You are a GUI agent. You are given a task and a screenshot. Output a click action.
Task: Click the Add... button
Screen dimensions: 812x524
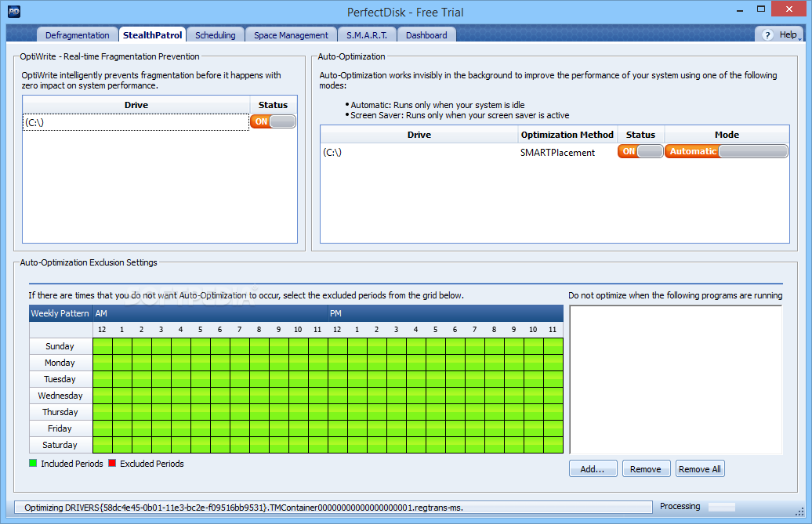(x=593, y=469)
